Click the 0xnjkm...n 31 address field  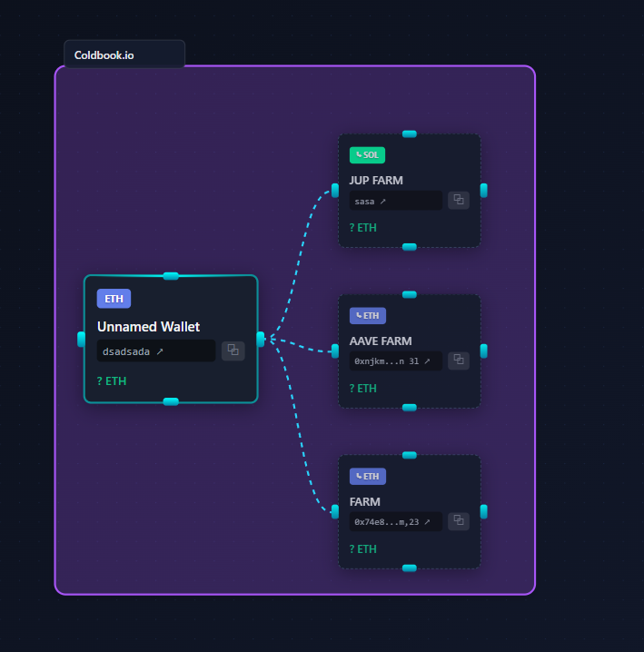coord(396,361)
